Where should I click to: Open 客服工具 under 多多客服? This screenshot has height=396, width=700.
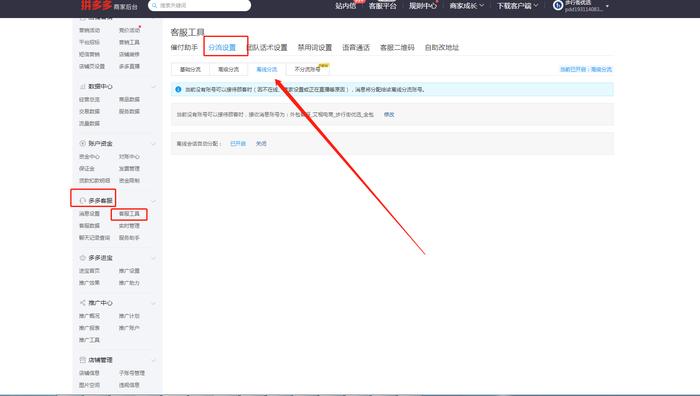click(129, 213)
